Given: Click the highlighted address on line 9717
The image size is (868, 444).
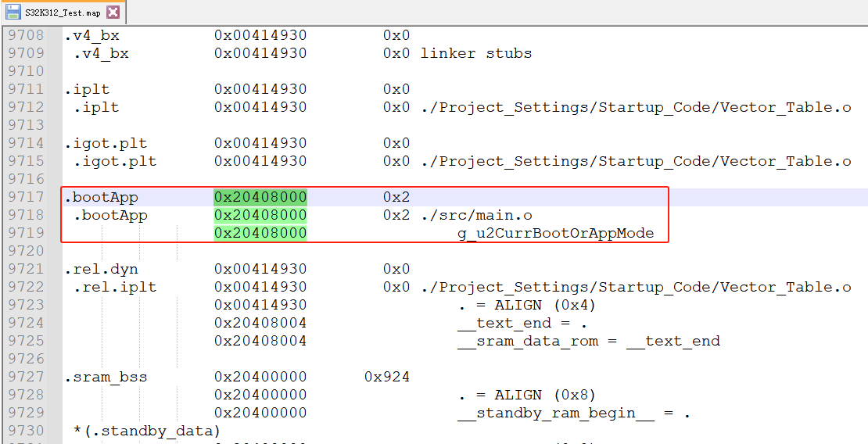Looking at the screenshot, I should tap(260, 197).
